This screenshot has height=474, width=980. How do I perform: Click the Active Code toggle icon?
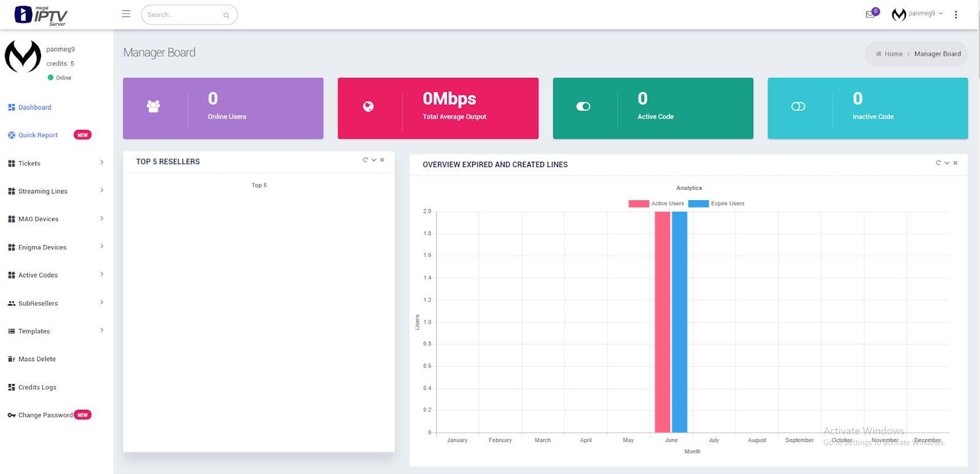pos(583,107)
